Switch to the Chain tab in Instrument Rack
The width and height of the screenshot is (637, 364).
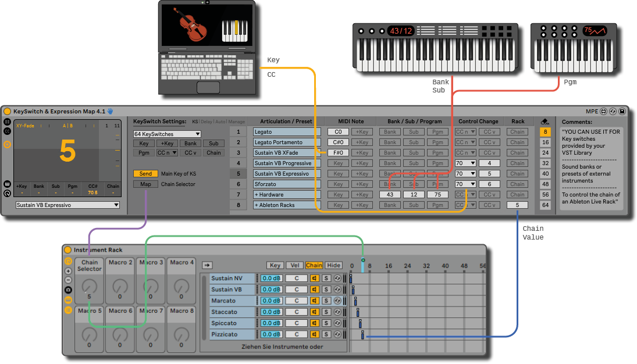click(315, 265)
